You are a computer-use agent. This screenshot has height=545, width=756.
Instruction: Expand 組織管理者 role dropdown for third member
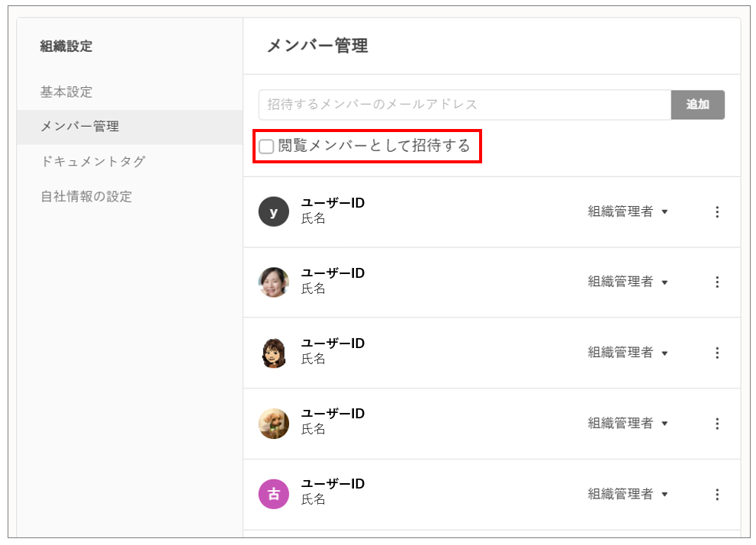(627, 353)
